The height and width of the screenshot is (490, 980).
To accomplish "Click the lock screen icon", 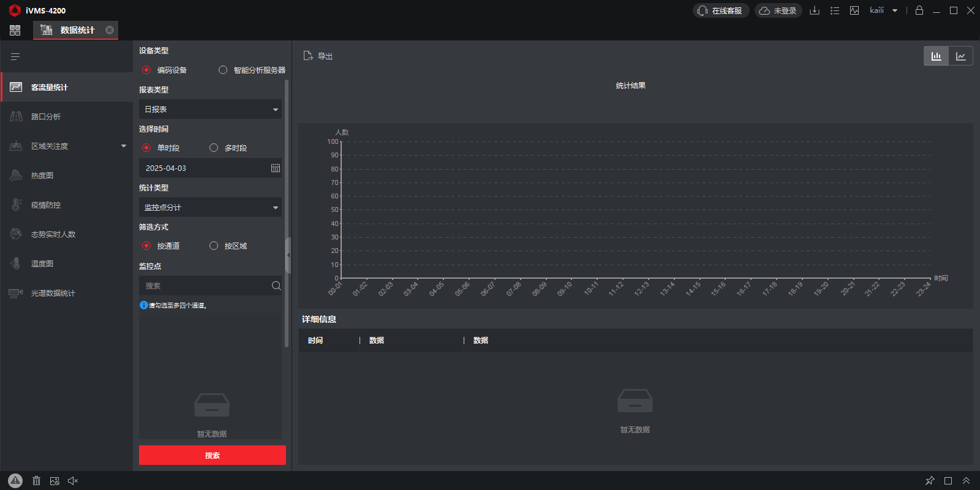I will [919, 10].
